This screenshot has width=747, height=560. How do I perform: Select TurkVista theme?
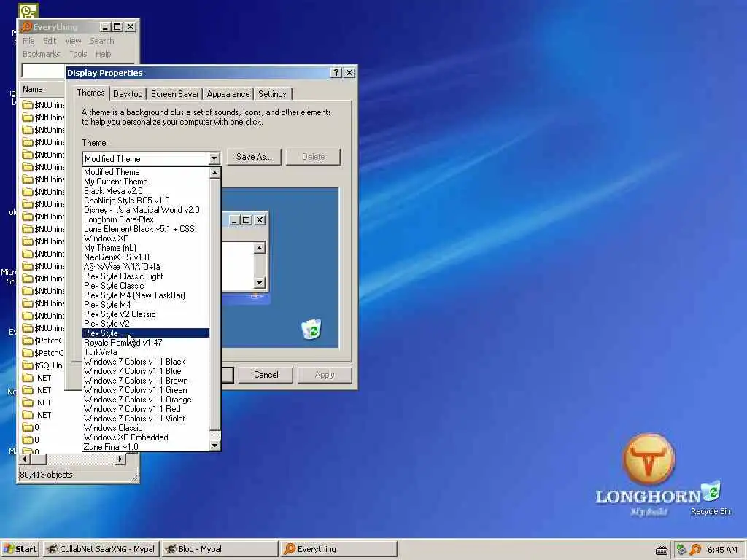[146, 352]
